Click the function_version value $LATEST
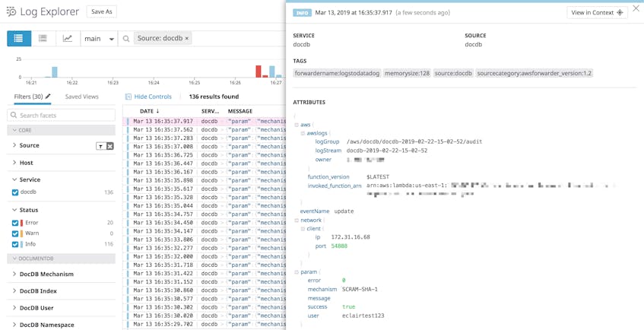The width and height of the screenshot is (644, 330). [378, 176]
